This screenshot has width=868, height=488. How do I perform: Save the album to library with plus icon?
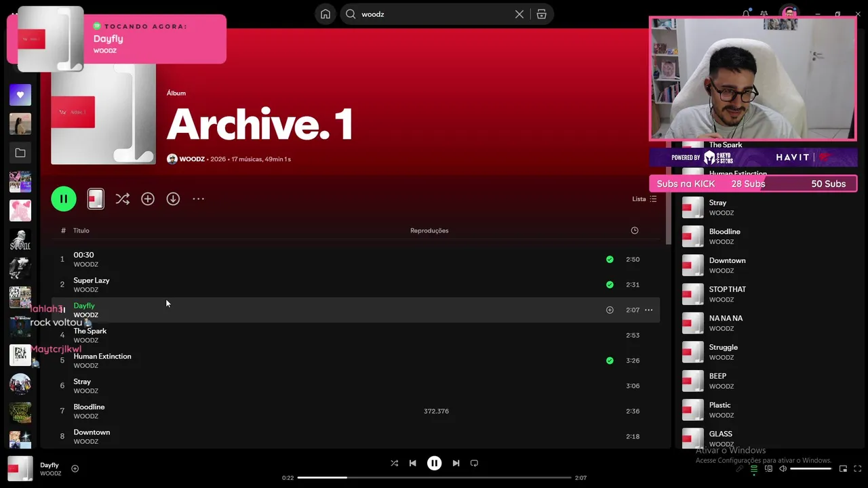tap(148, 199)
